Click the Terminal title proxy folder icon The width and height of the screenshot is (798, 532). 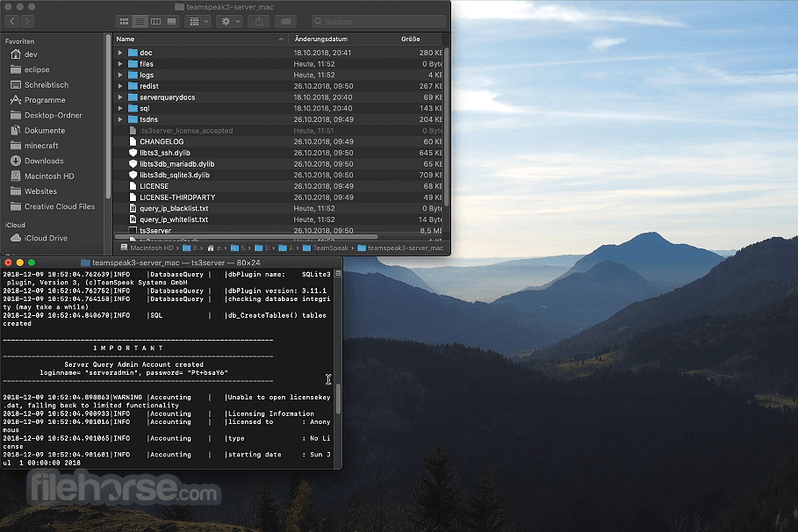pos(85,262)
